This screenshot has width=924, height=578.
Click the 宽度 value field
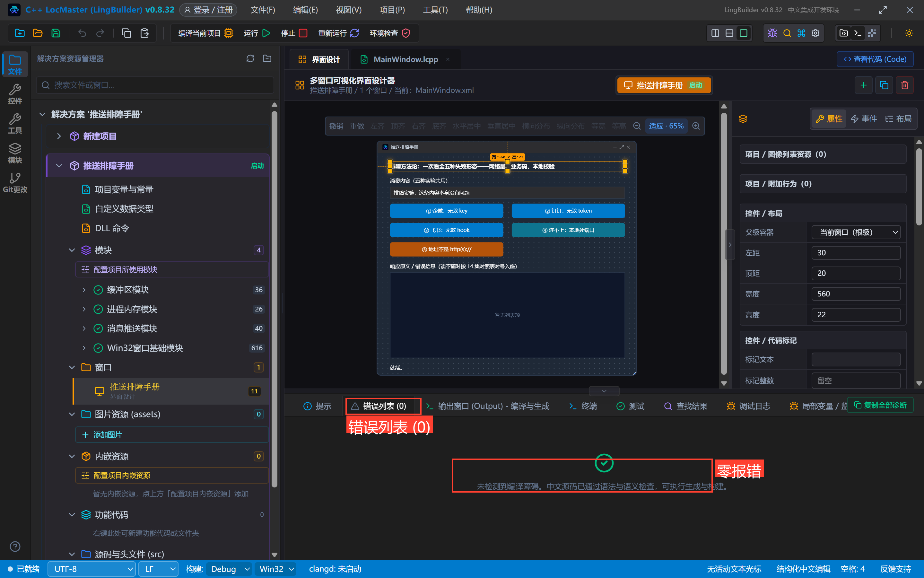pos(856,294)
